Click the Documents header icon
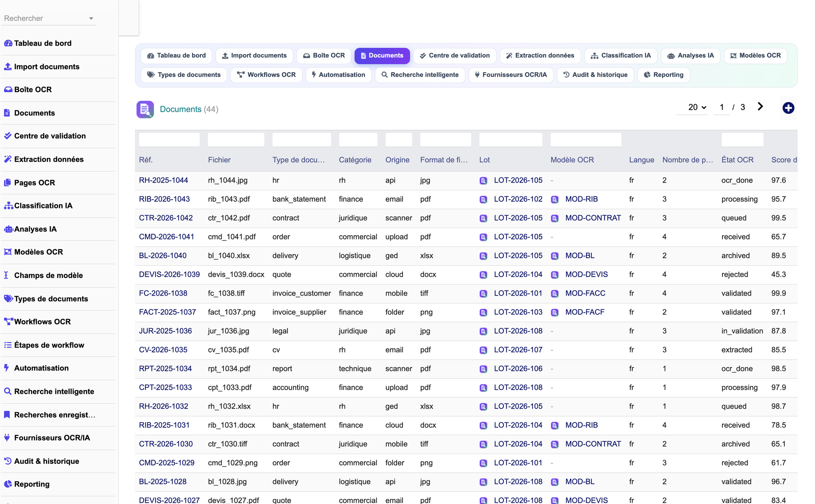Image resolution: width=815 pixels, height=504 pixels. click(145, 110)
